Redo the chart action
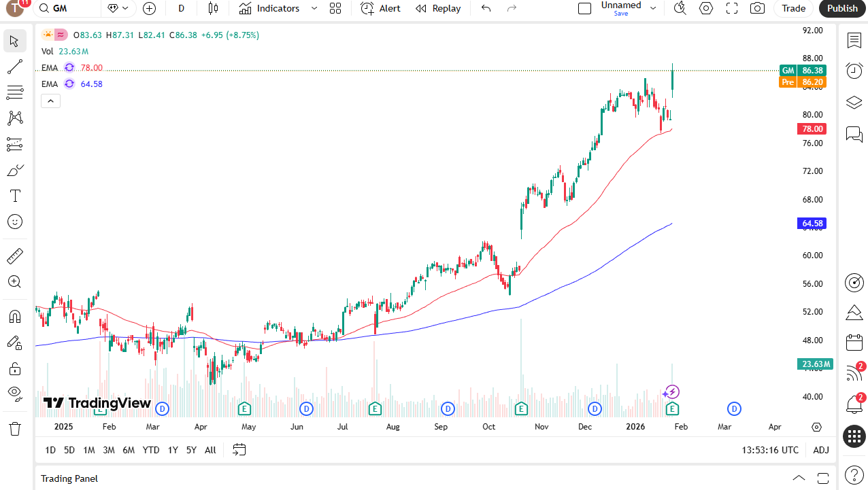The width and height of the screenshot is (868, 490). (x=512, y=8)
